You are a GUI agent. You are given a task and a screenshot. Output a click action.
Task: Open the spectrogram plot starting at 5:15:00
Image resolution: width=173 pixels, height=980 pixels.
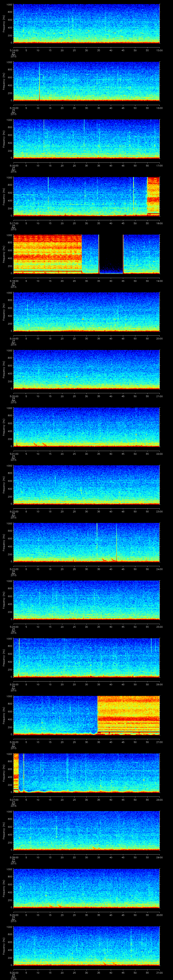pos(86,81)
